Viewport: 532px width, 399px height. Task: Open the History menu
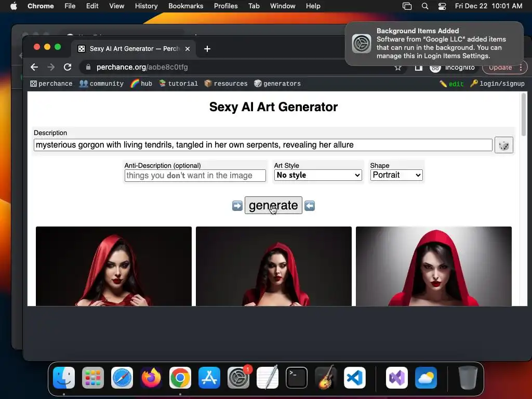coord(146,6)
